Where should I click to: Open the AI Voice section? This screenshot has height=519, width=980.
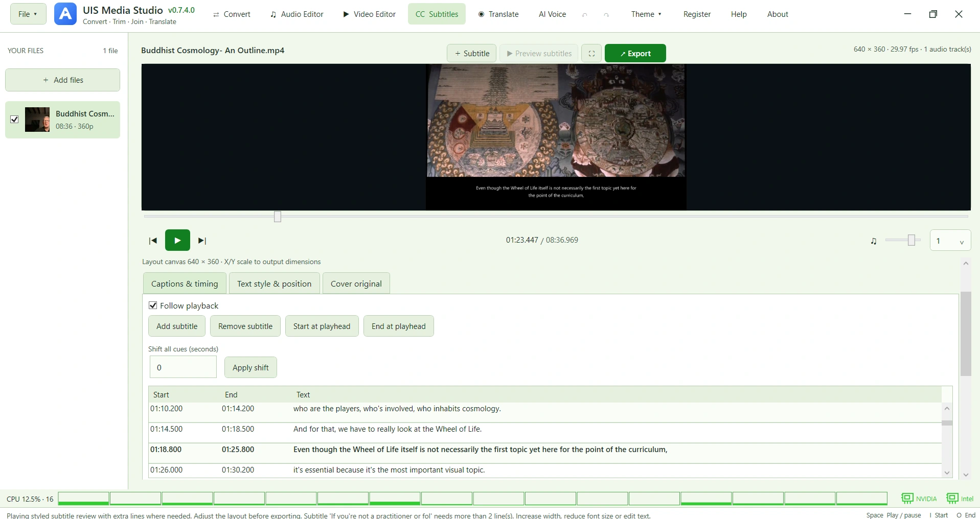pos(552,14)
